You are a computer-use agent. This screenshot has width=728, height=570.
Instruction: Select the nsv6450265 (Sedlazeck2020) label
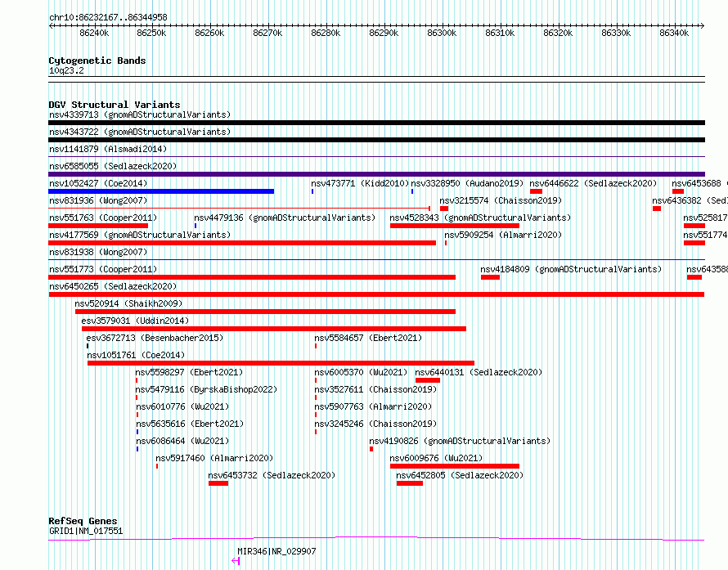tap(113, 286)
